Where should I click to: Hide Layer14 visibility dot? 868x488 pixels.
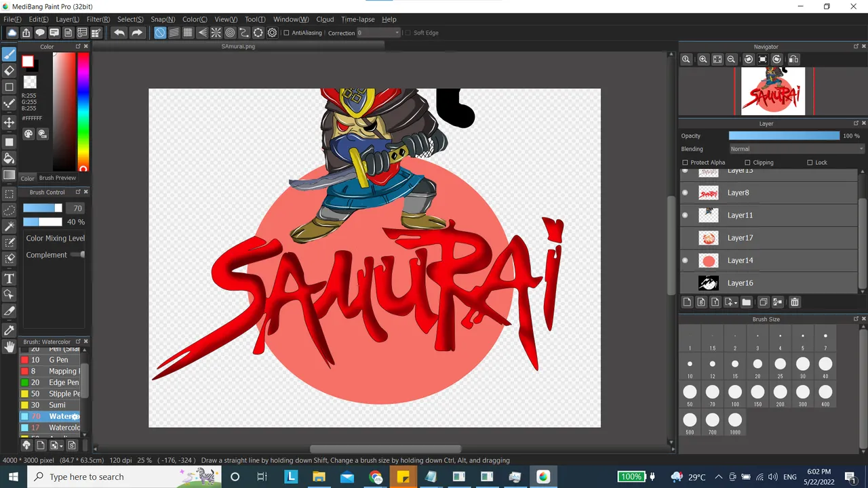coord(685,260)
